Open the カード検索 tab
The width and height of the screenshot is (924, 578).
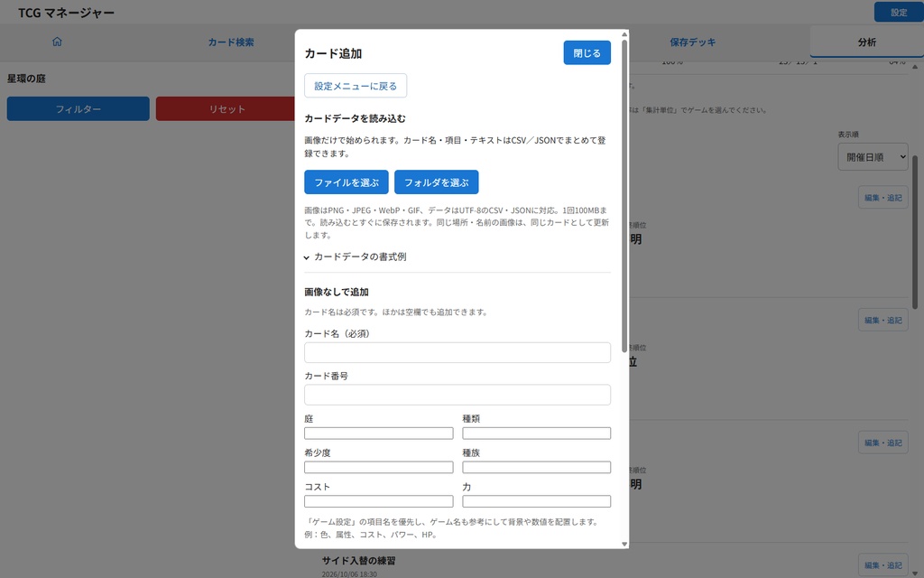(x=231, y=42)
